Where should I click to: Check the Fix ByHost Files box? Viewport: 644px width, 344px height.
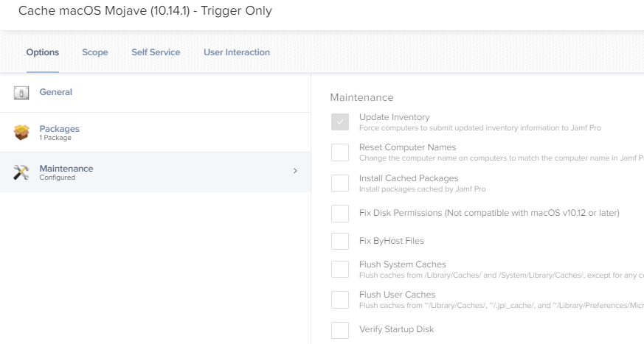[340, 241]
